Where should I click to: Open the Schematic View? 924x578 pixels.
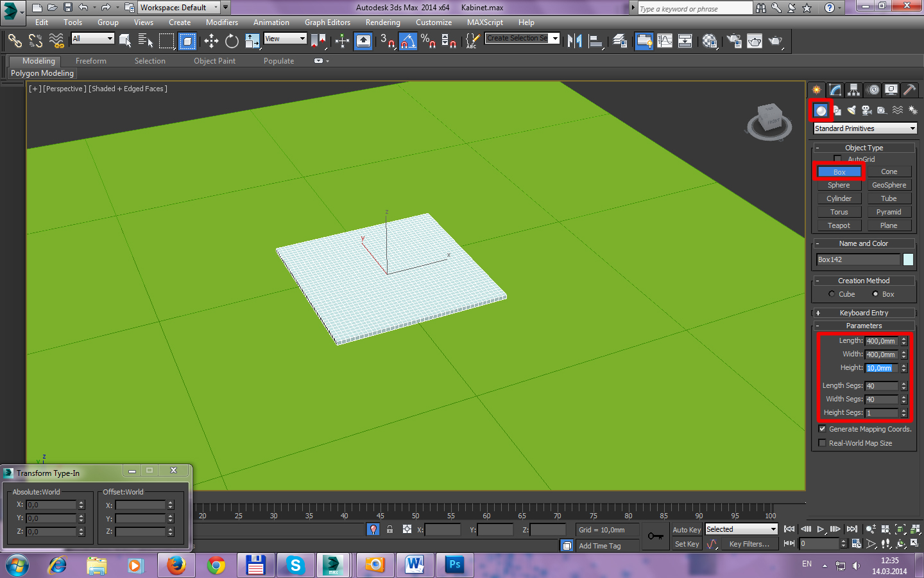point(685,41)
